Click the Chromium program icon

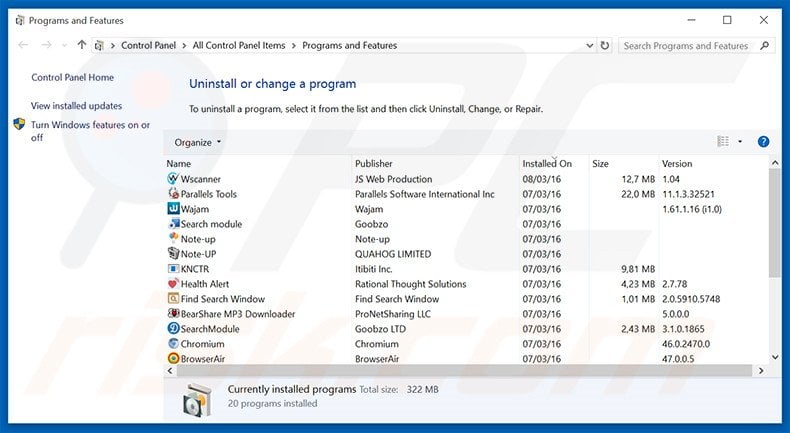click(173, 343)
